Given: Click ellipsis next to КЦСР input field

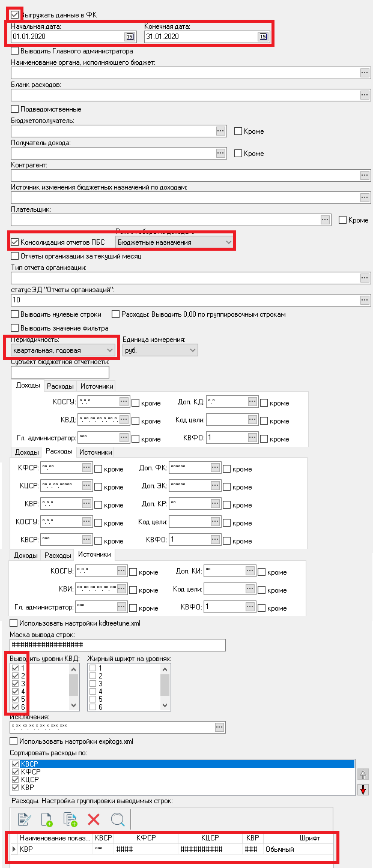Looking at the screenshot, I should [86, 486].
